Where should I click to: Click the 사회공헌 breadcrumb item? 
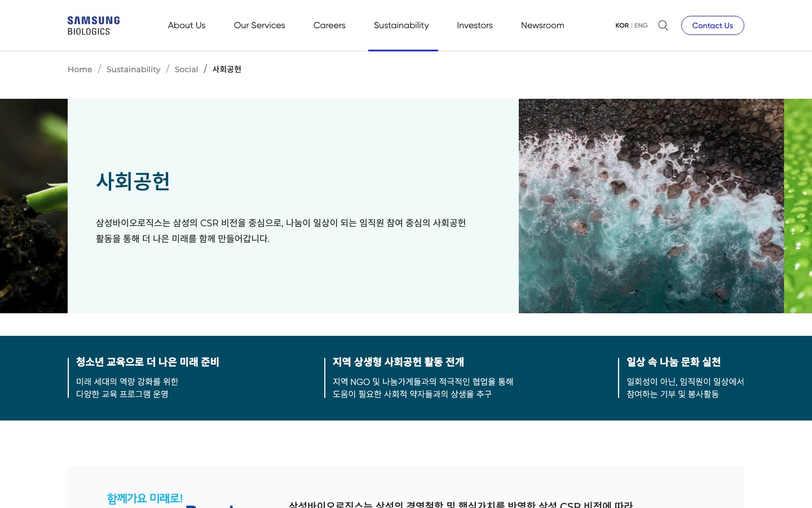[x=227, y=69]
